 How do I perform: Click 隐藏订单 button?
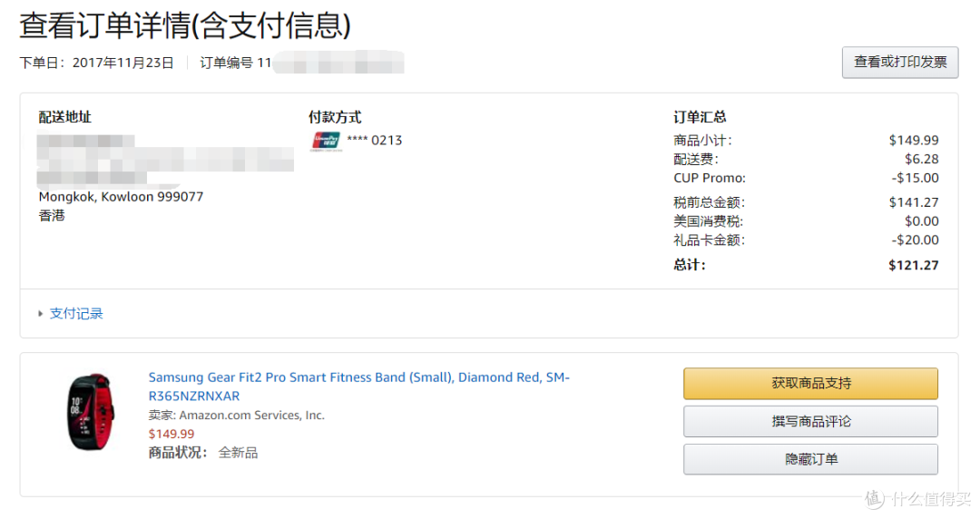coord(810,460)
